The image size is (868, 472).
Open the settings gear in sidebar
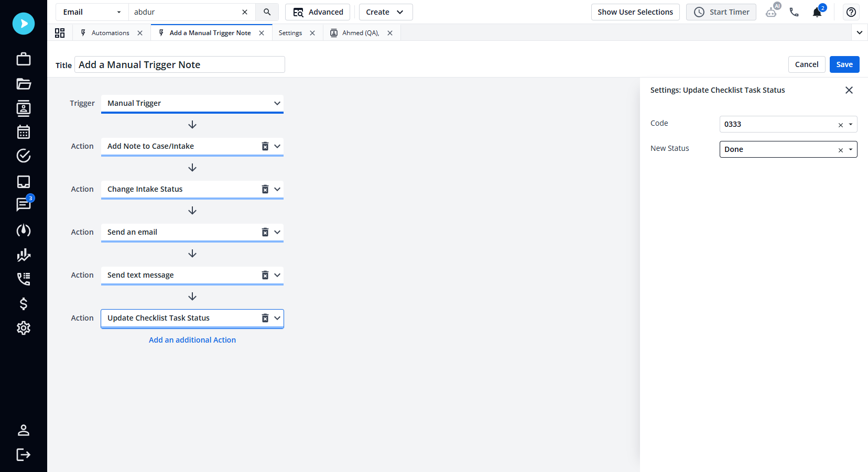point(24,328)
